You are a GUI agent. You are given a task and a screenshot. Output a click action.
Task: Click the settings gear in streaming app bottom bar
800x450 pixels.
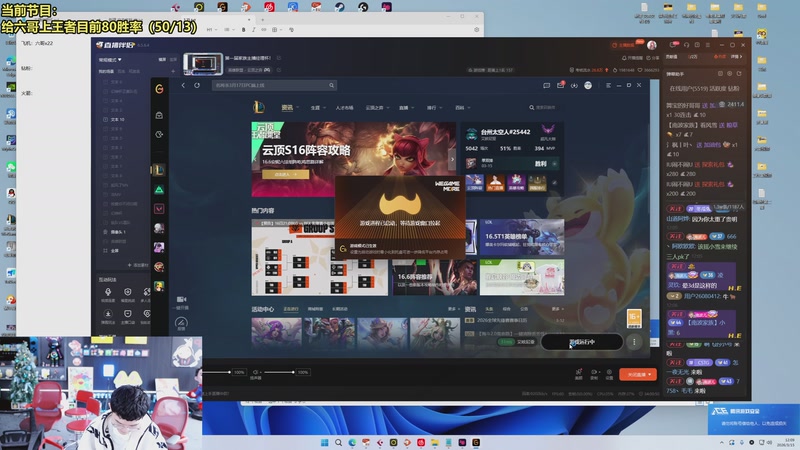click(x=609, y=372)
